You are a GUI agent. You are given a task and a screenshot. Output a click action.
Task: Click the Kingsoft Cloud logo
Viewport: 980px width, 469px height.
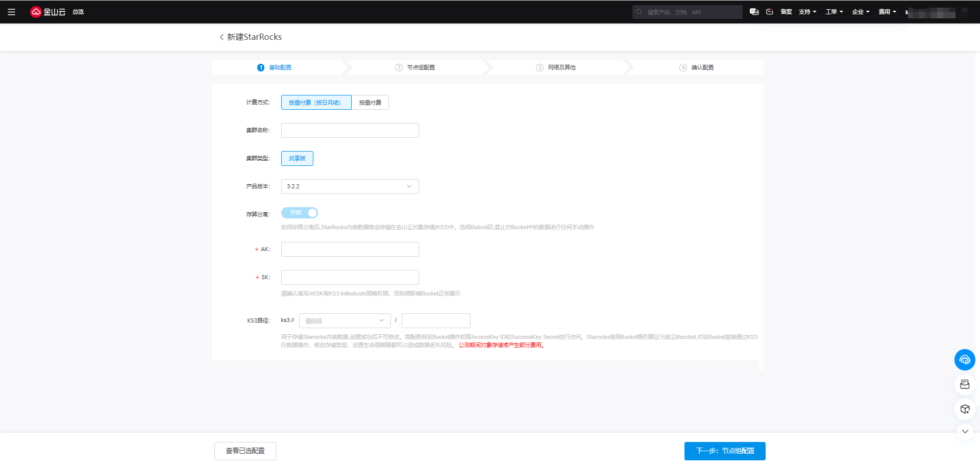[x=48, y=12]
